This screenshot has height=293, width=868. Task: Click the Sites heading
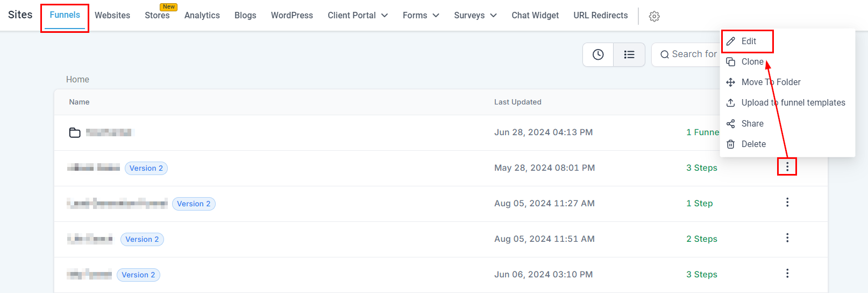coord(20,15)
